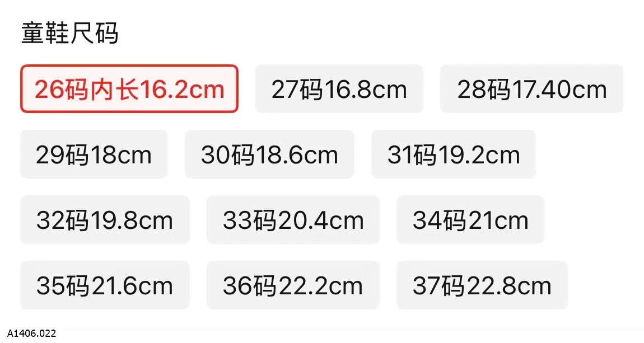Screen dimensions: 644x343
Task: Tap the 18cm text in the size 29 chip
Action: (x=121, y=155)
